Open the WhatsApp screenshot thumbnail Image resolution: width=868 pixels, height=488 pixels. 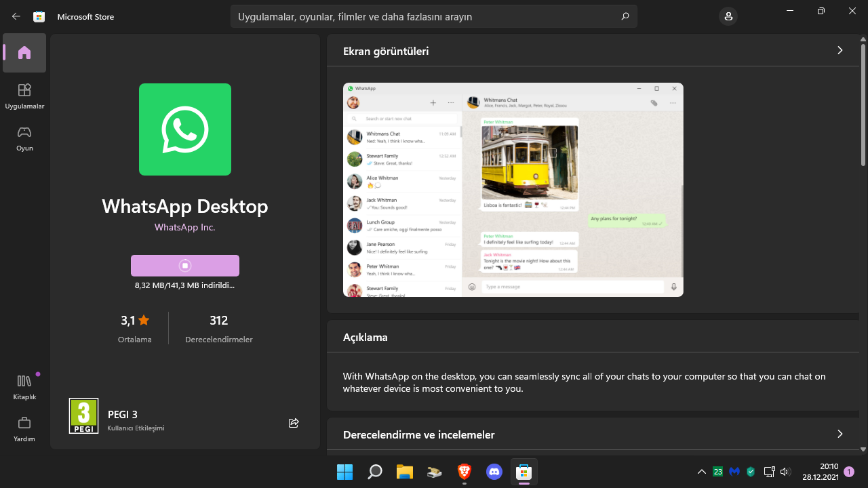[x=513, y=189]
